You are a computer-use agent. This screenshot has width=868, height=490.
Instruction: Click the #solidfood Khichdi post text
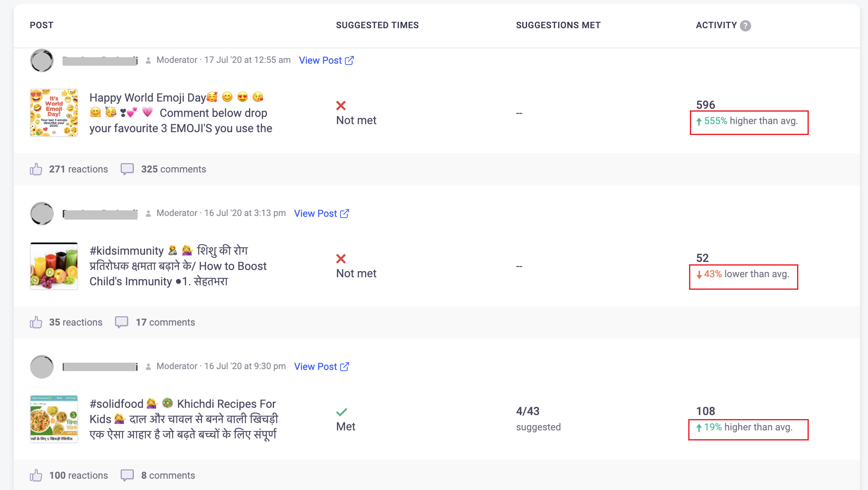(183, 419)
